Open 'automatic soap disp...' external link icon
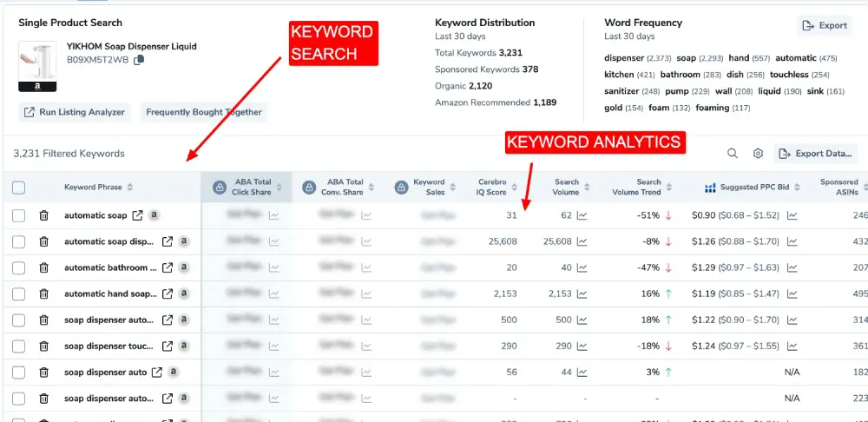This screenshot has height=422, width=868. (167, 241)
